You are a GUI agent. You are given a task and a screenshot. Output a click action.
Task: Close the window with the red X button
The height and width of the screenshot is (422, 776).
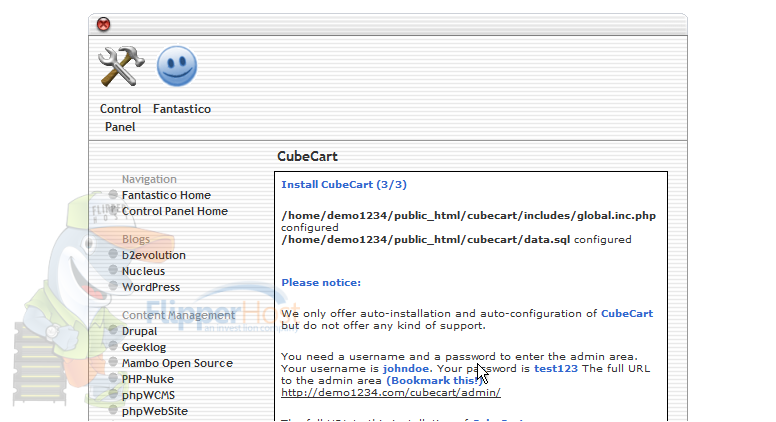pyautogui.click(x=103, y=24)
